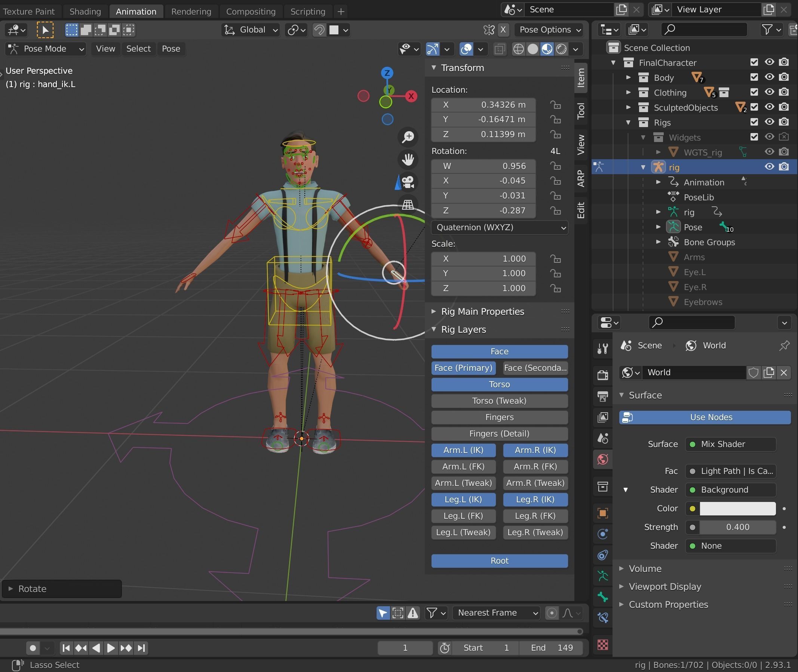Hide rig object in viewport
Viewport: 798px width, 672px height.
pyautogui.click(x=770, y=166)
